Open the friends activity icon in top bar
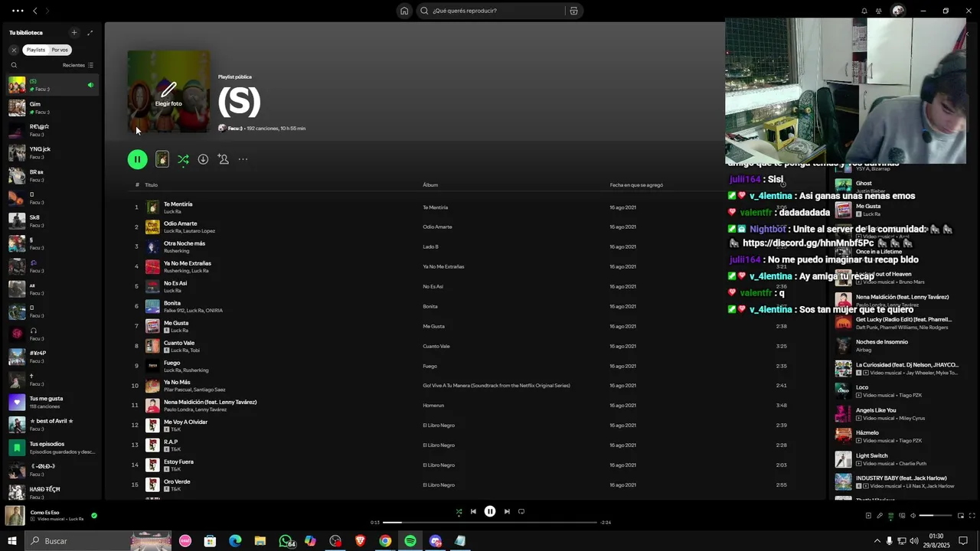 pyautogui.click(x=879, y=11)
